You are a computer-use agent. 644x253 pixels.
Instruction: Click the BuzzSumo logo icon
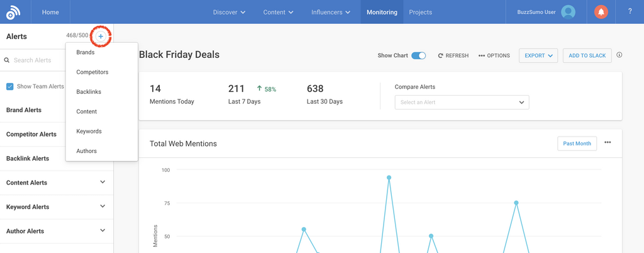[x=13, y=12]
